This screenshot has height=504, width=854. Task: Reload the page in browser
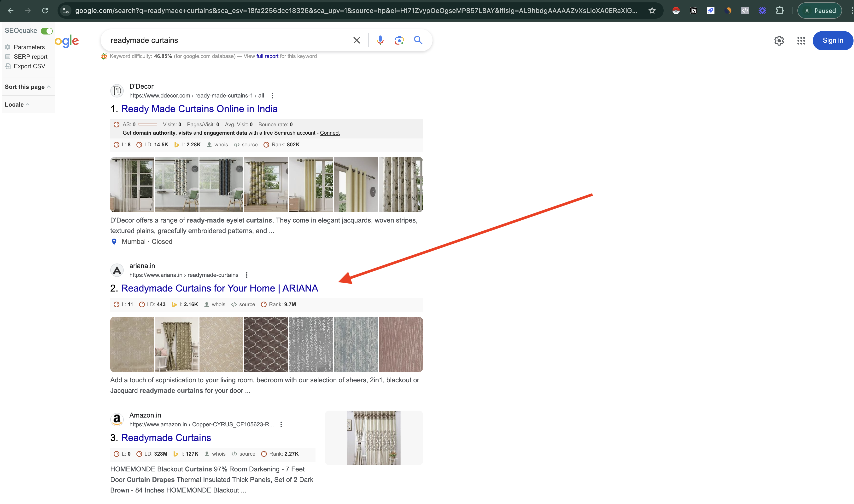coord(45,11)
